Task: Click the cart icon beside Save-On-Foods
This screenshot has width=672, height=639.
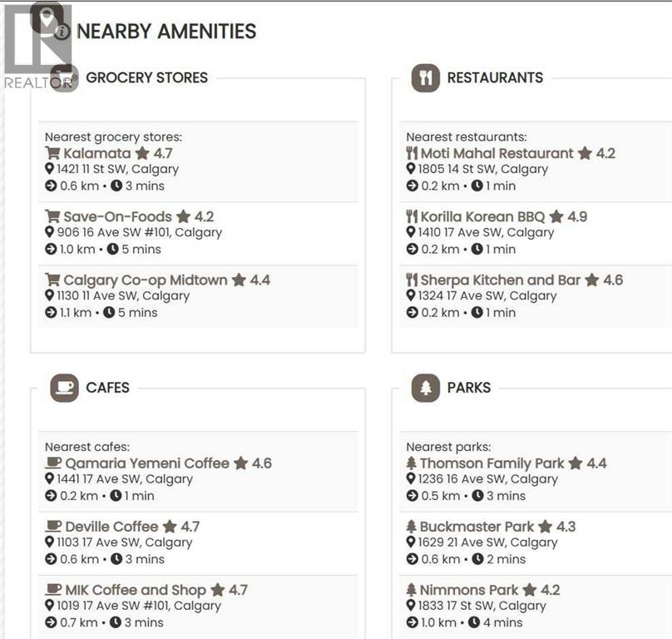Action: 52,216
